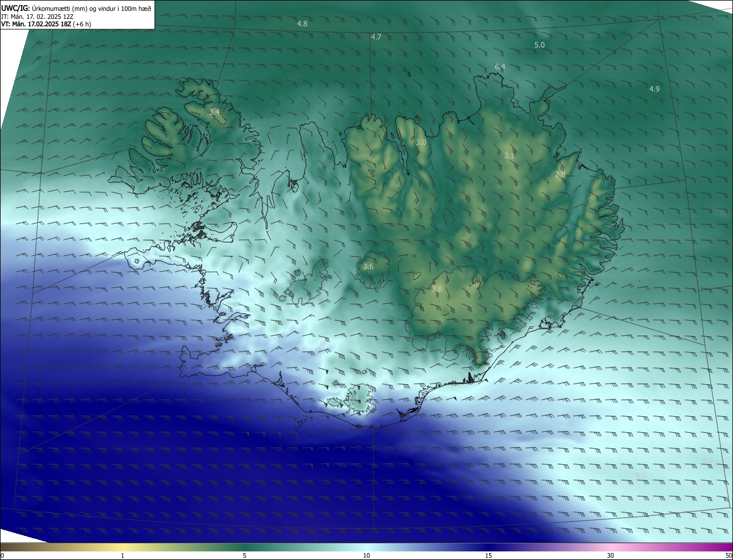Click the 5.0 value on the map
This screenshot has width=733, height=560.
539,45
